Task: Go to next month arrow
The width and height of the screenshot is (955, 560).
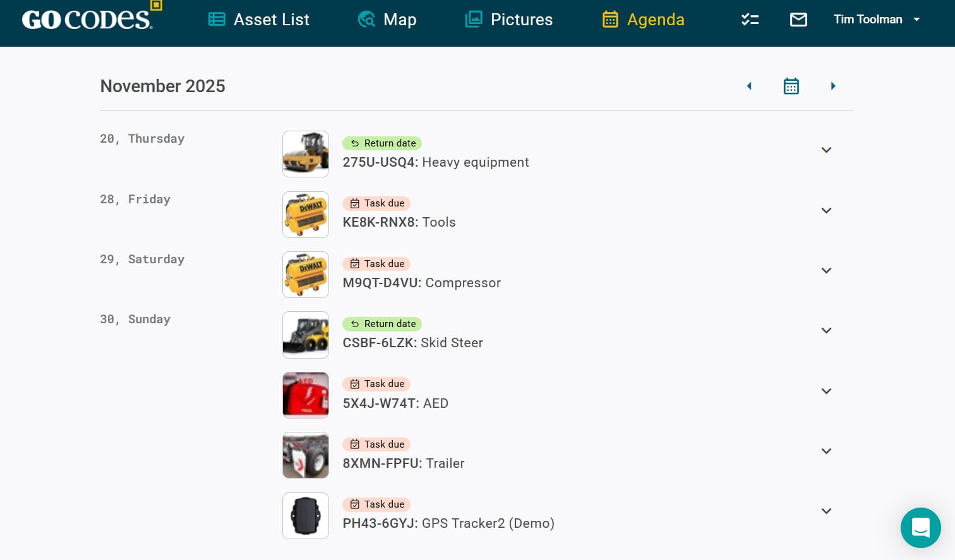Action: tap(833, 86)
